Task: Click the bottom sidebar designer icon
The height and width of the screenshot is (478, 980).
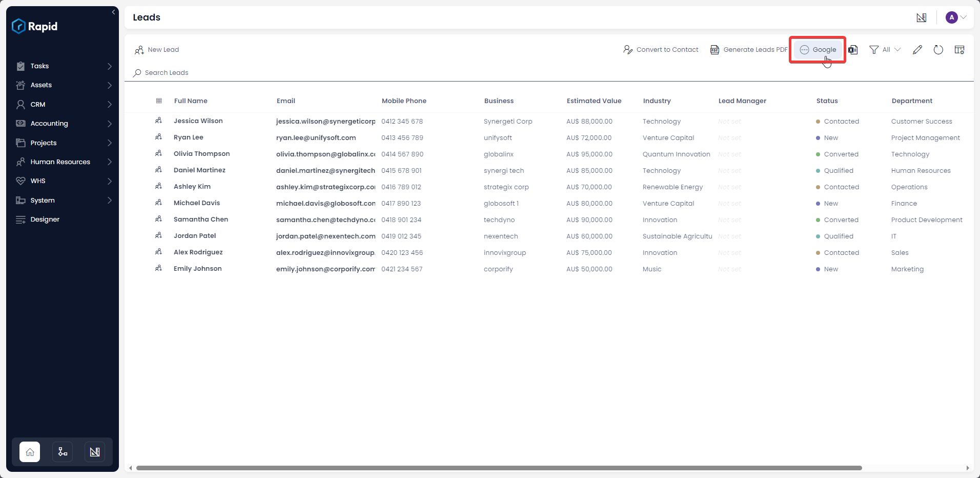Action: tap(95, 452)
